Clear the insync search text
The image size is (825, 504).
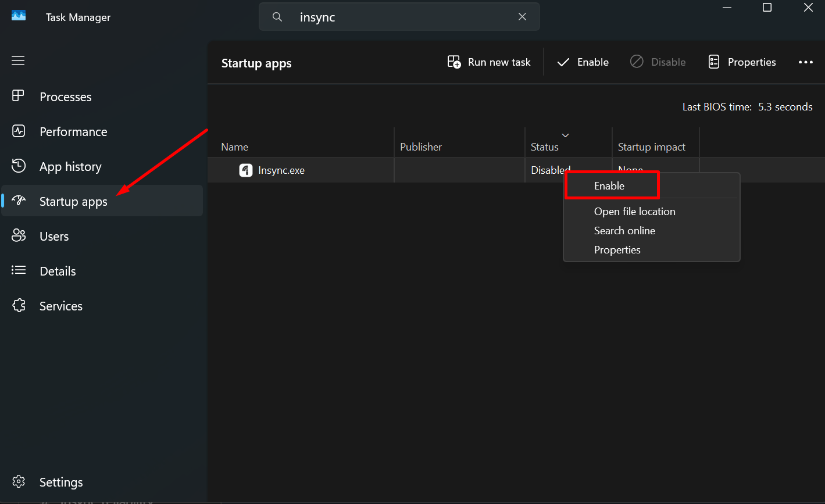point(522,17)
